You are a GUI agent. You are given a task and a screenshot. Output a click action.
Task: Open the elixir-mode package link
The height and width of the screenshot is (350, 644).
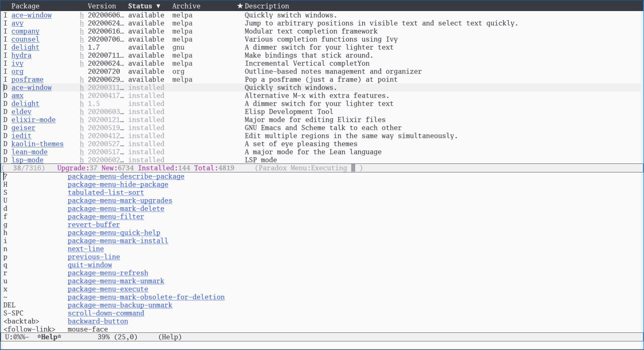[33, 120]
